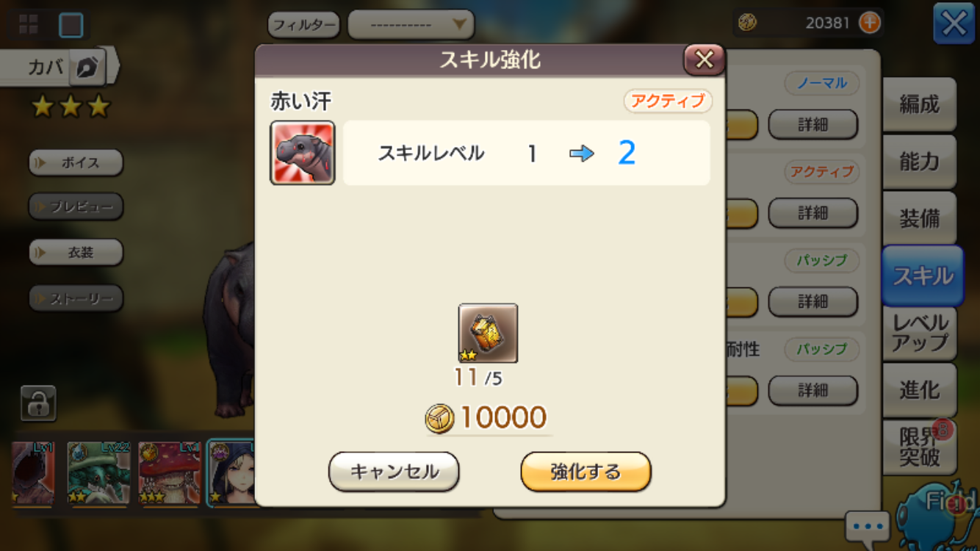
Task: Toggle the padlock lock icon
Action: (x=38, y=403)
